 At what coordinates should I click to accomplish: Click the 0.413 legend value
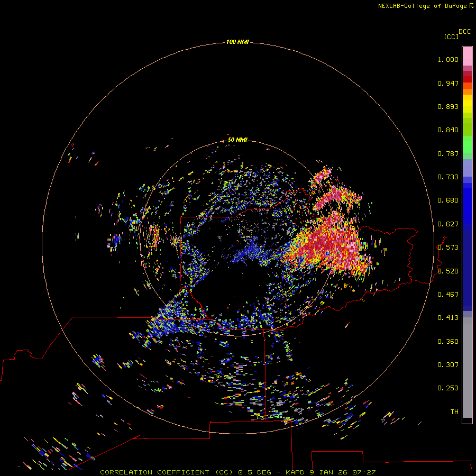click(x=448, y=318)
